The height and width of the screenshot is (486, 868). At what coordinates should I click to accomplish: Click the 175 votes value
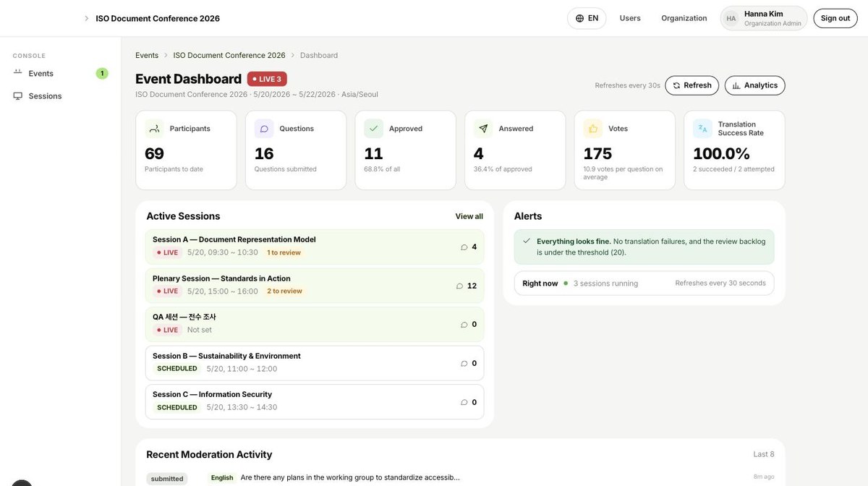point(598,153)
